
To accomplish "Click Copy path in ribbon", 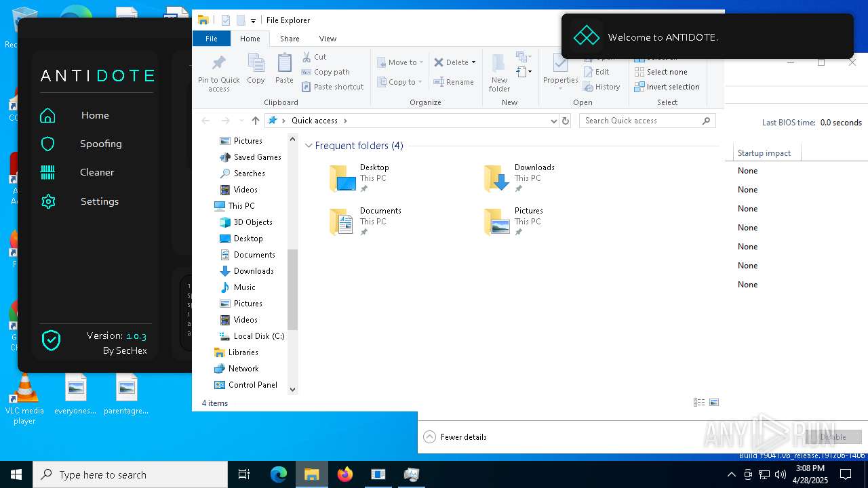I will [325, 72].
